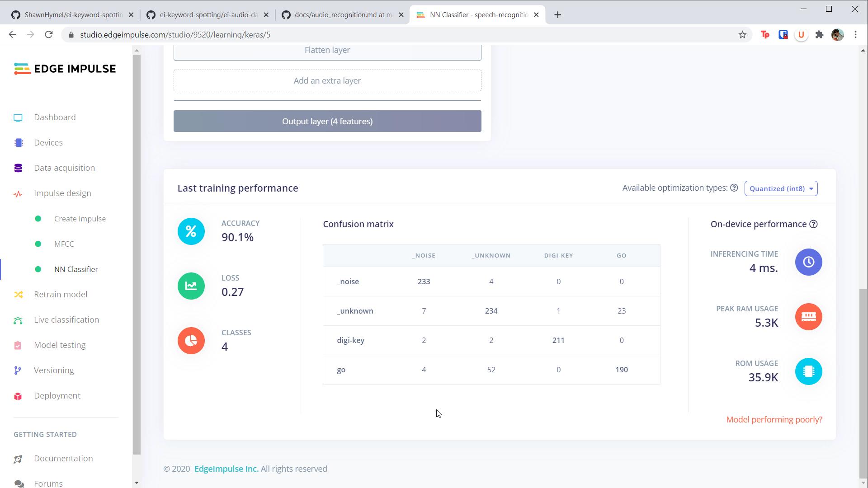The width and height of the screenshot is (868, 488).
Task: Open the Quantized (int8) dropdown
Action: (781, 189)
